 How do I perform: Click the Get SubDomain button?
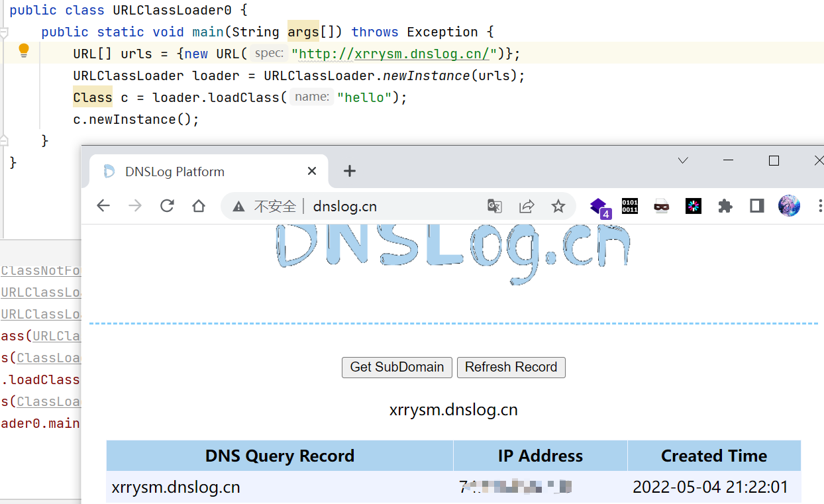pyautogui.click(x=397, y=367)
